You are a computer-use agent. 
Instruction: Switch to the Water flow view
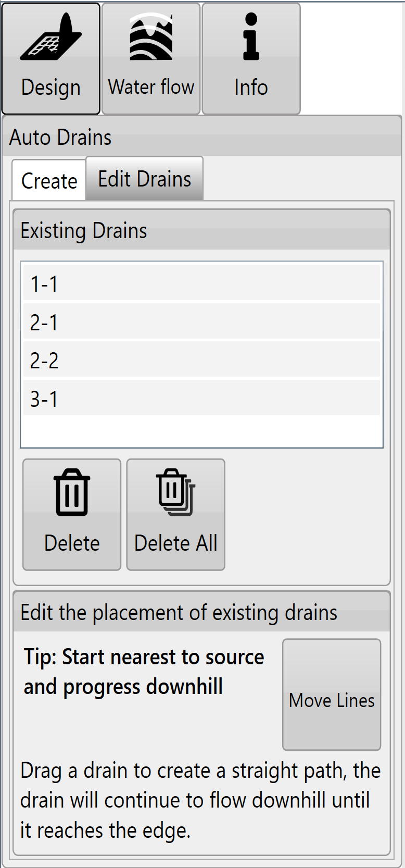(151, 58)
